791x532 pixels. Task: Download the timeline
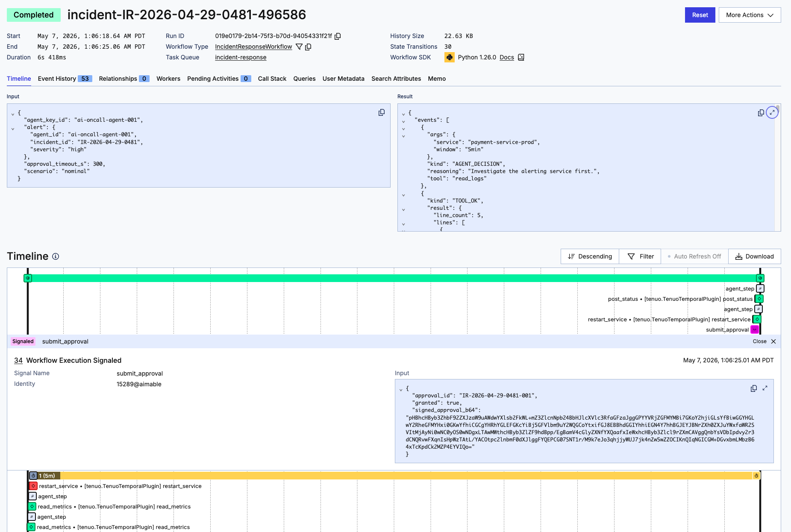(755, 256)
